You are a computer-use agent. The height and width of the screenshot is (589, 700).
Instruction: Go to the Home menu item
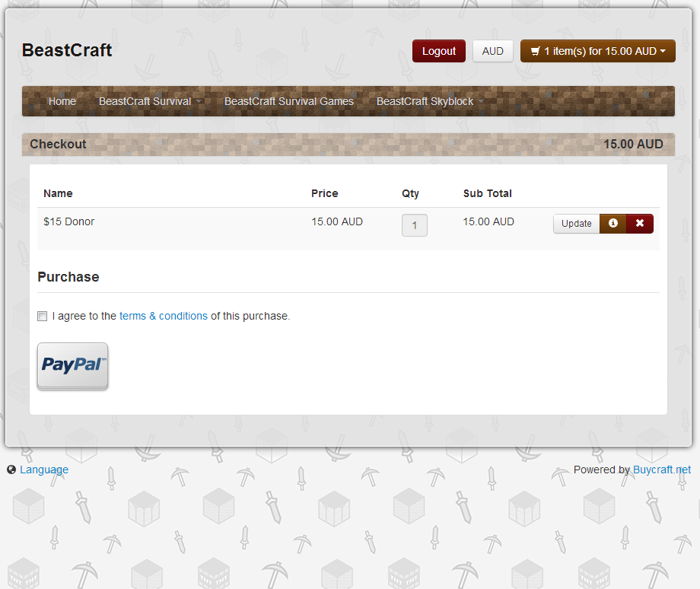click(62, 101)
